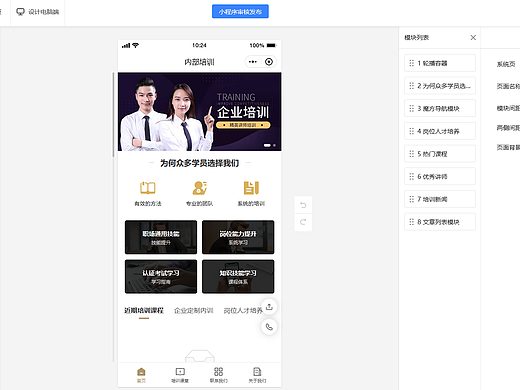Click drag handle of 6 优秀讲师

(412, 176)
